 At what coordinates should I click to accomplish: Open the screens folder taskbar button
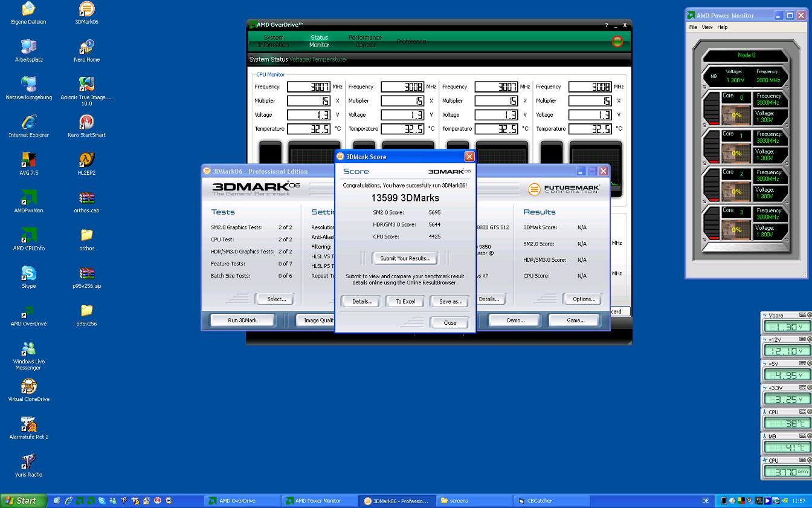[x=475, y=501]
